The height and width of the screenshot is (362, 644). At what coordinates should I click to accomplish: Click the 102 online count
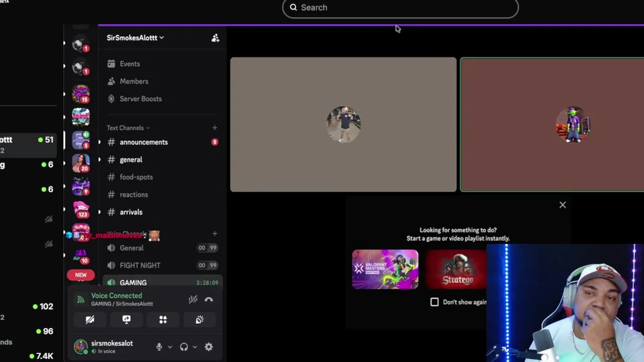46,307
